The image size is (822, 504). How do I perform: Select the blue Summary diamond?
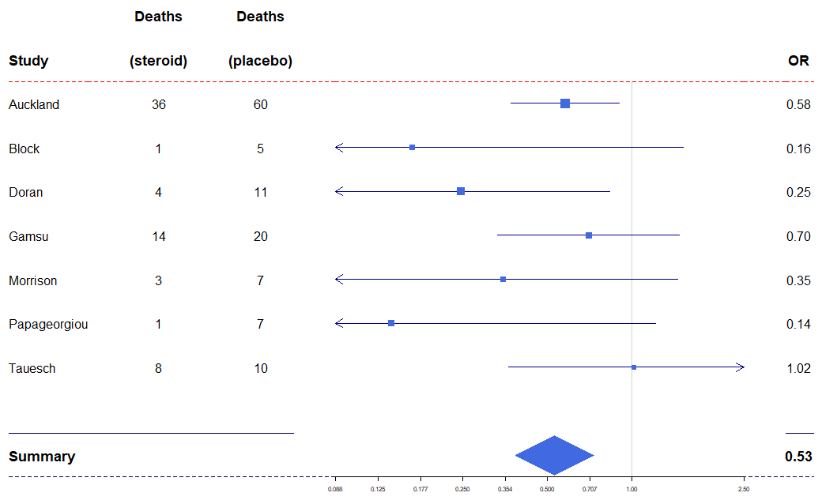(x=554, y=456)
